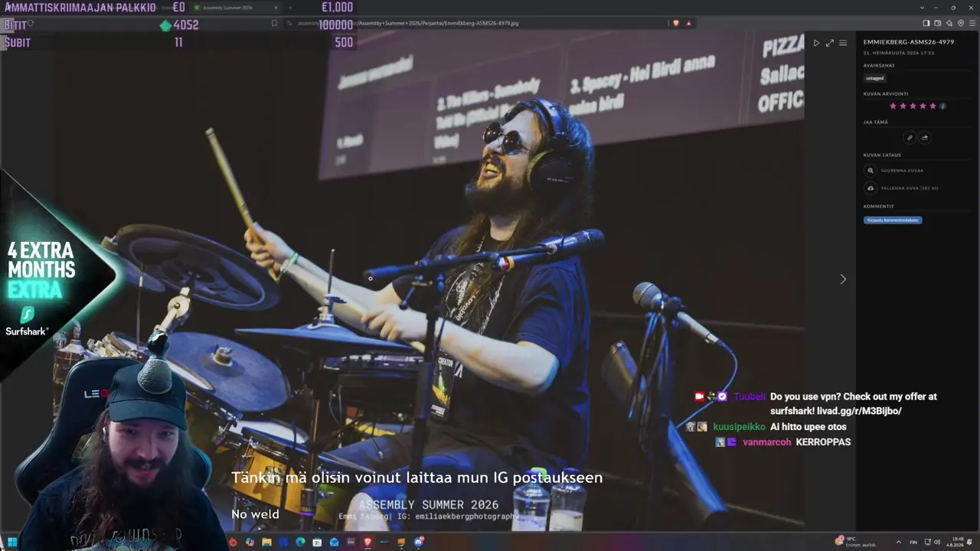Click the Tallenna kuva link text

[x=910, y=188]
